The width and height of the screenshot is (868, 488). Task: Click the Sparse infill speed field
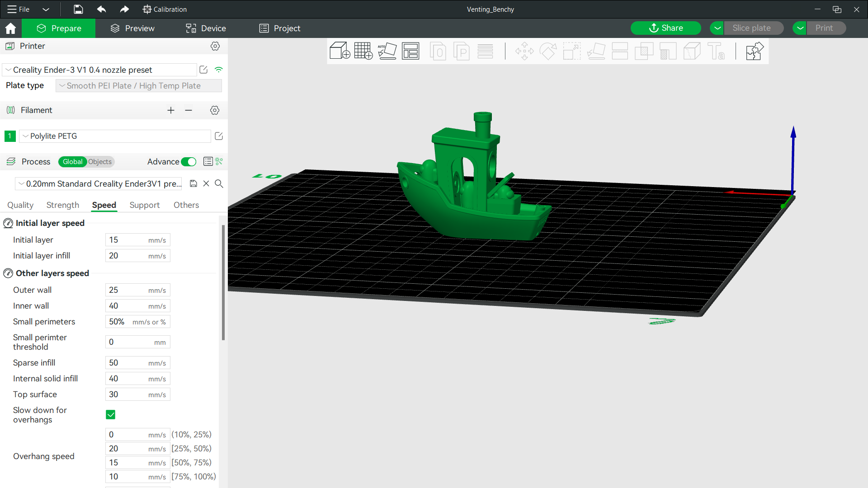tap(138, 363)
